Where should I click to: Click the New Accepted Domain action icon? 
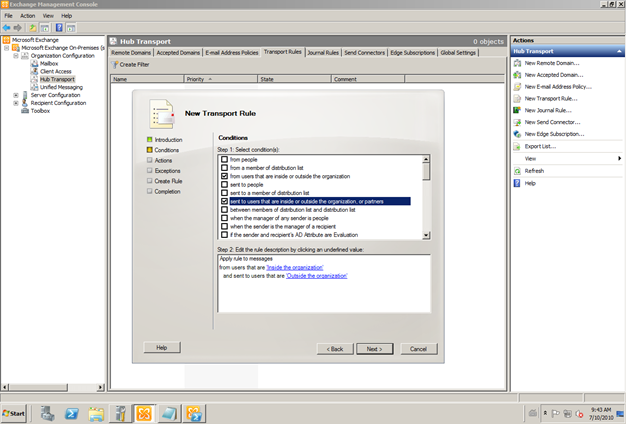coord(517,75)
